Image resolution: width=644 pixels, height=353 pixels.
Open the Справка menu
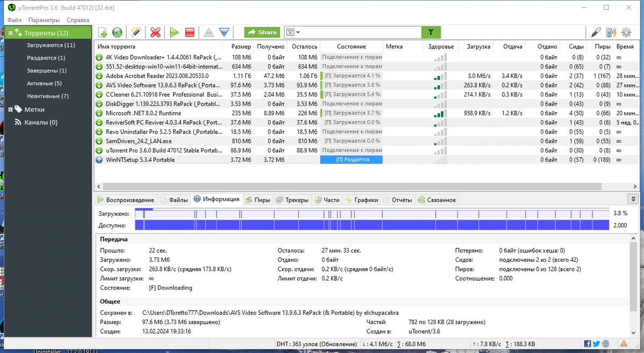coord(78,20)
